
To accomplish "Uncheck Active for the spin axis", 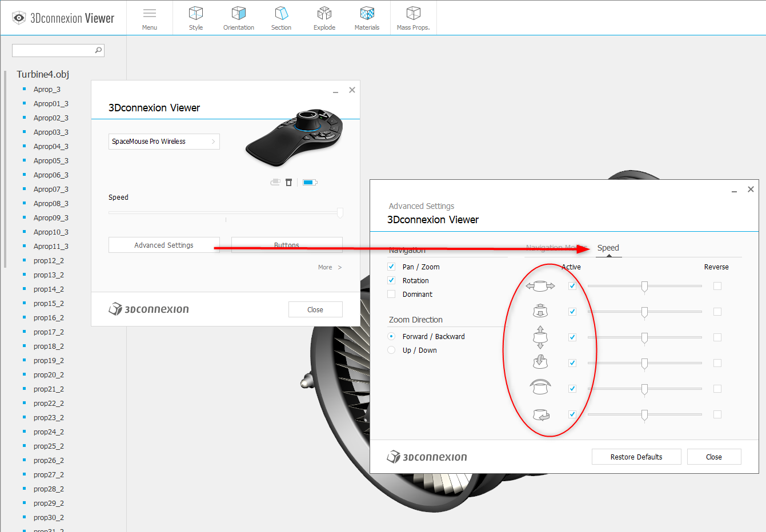I will point(572,414).
